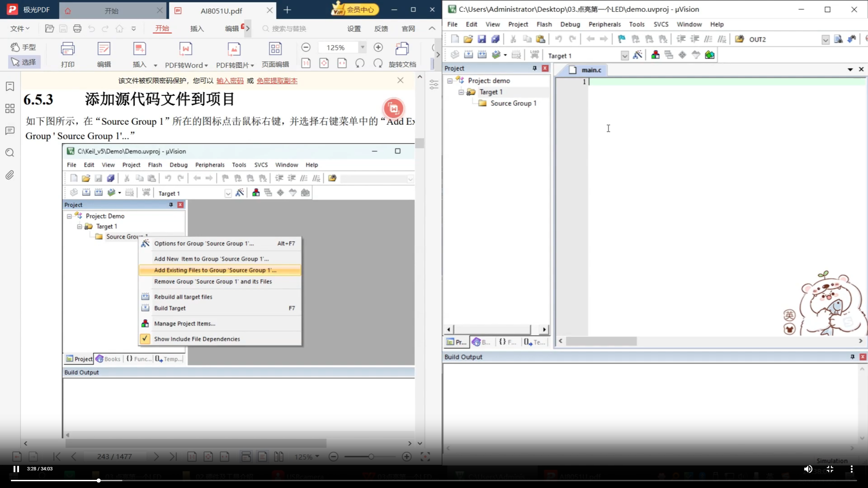Click the 免密提取副本 link

(x=277, y=81)
